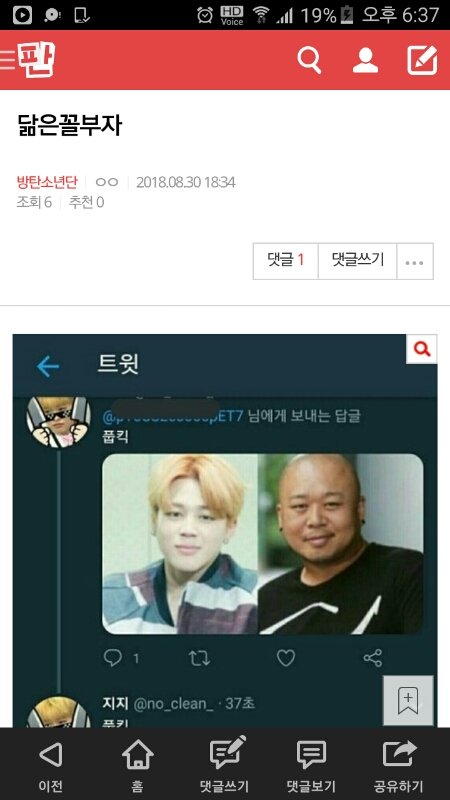This screenshot has height=800, width=450.
Task: Tap 공유하기 in bottom bar
Action: (399, 764)
